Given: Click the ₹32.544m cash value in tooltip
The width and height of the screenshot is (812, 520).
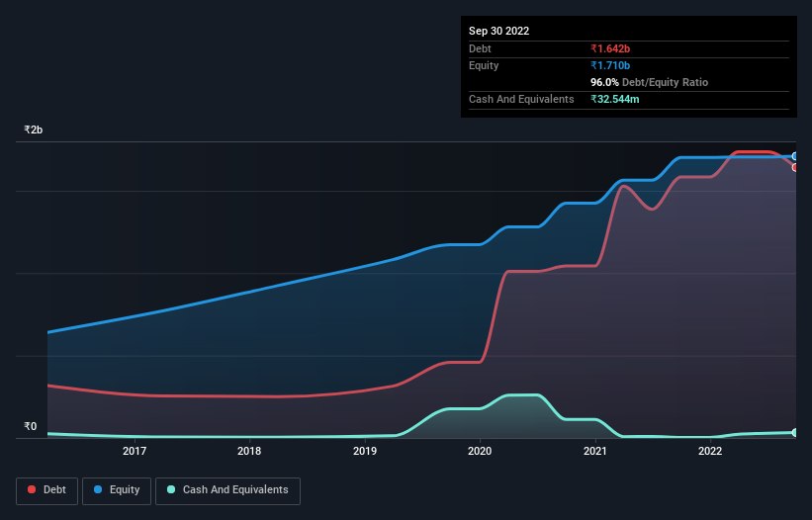Looking at the screenshot, I should (x=615, y=99).
